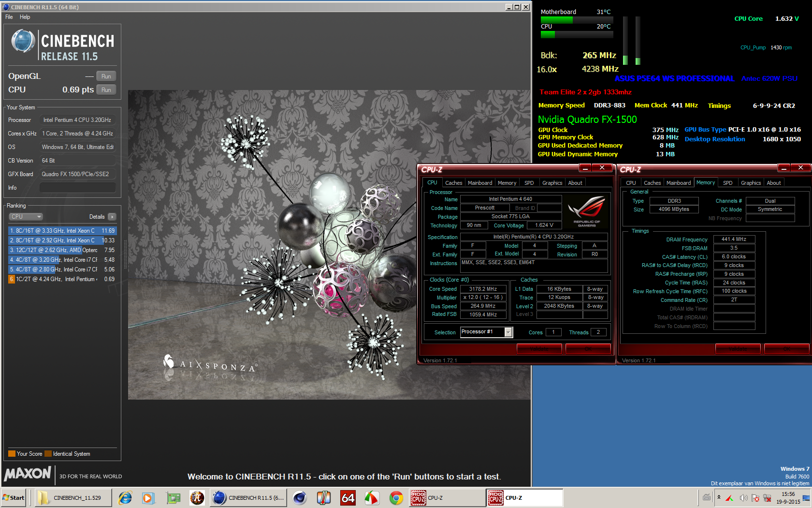812x508 pixels.
Task: Open CPU tab in right CPU-Z window
Action: point(631,183)
